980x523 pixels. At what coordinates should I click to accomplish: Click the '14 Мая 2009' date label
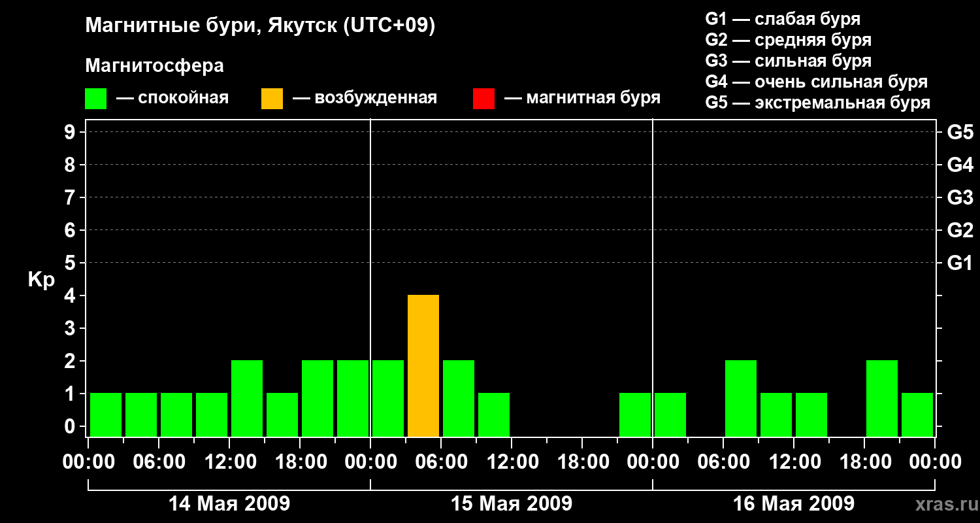click(x=229, y=503)
